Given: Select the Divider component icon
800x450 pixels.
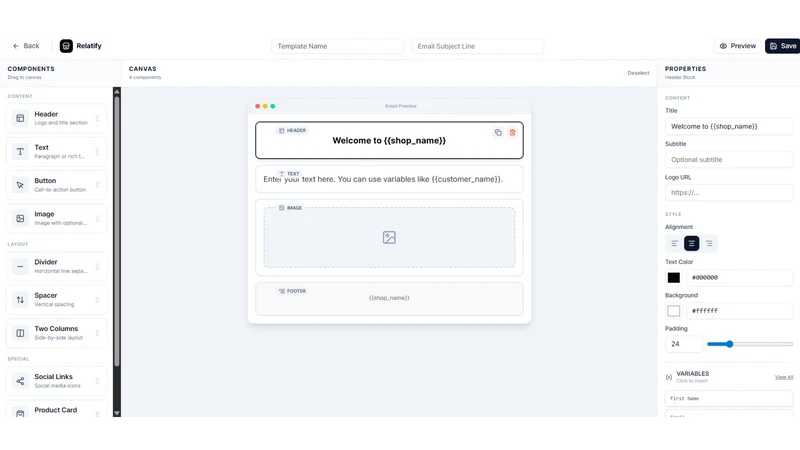Looking at the screenshot, I should pyautogui.click(x=20, y=266).
